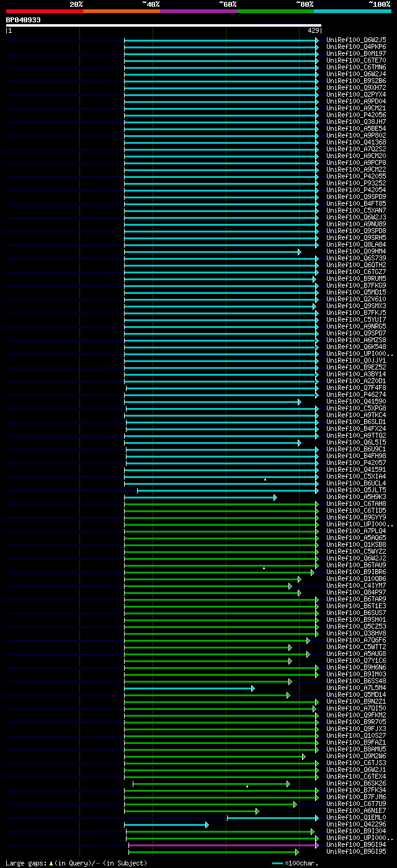Select label UniRef100_P46274
The width and height of the screenshot is (397, 868).
[356, 394]
